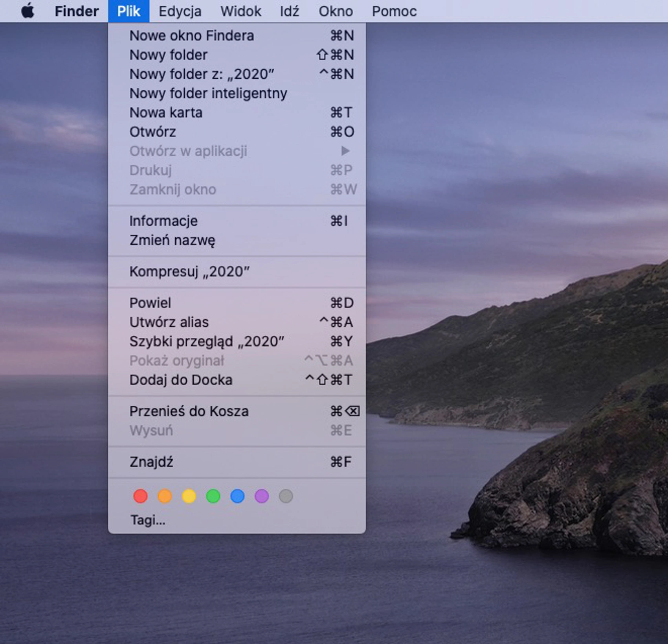Open the Pomoc menu
This screenshot has height=644, width=668.
coord(394,11)
